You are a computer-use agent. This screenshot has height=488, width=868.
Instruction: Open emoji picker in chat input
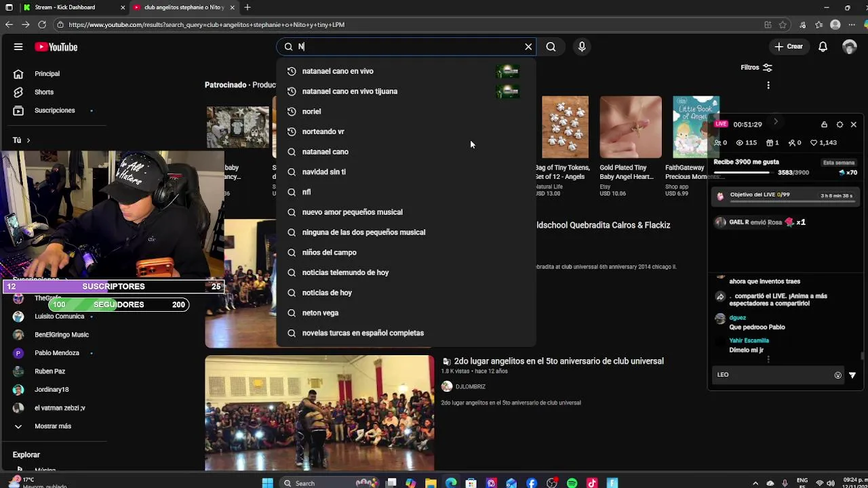coord(837,375)
